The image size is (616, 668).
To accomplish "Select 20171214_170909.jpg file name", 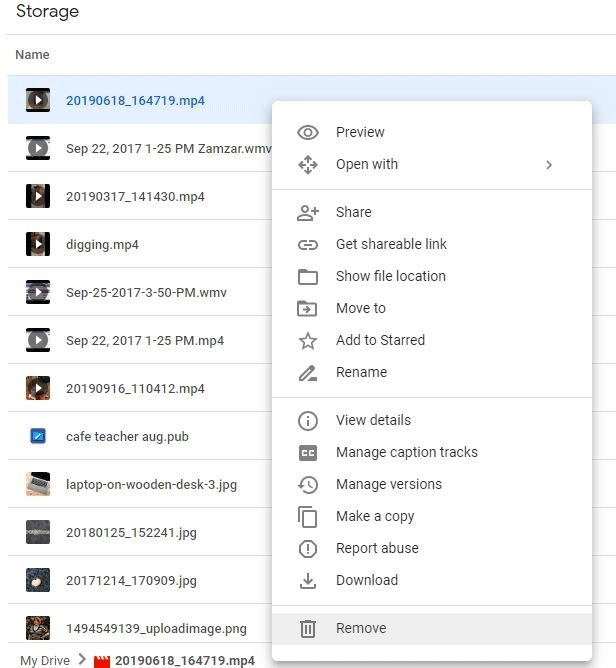I will (x=131, y=581).
